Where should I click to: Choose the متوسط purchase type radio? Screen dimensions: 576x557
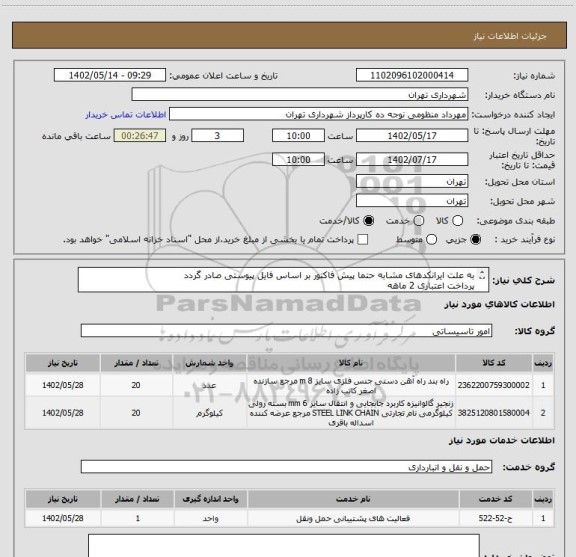click(431, 240)
